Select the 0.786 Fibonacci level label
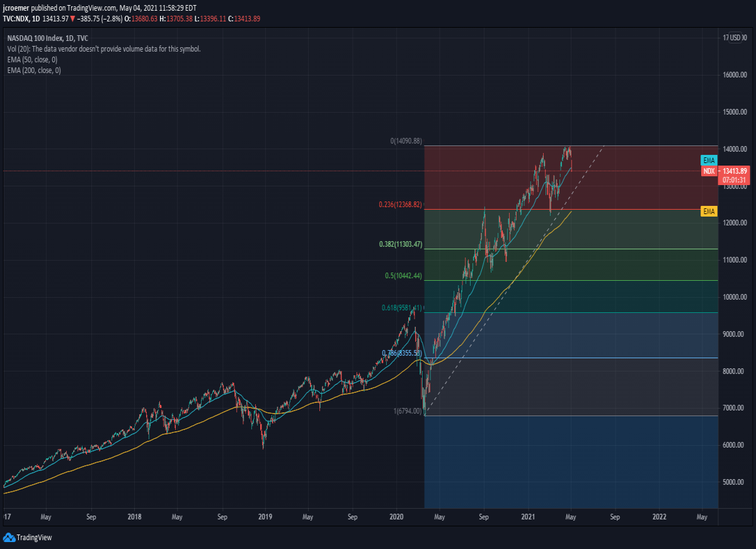The height and width of the screenshot is (549, 756). (x=402, y=353)
